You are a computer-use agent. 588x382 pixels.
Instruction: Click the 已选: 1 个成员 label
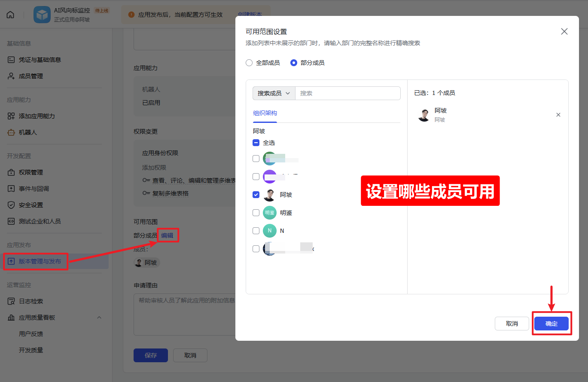[434, 93]
